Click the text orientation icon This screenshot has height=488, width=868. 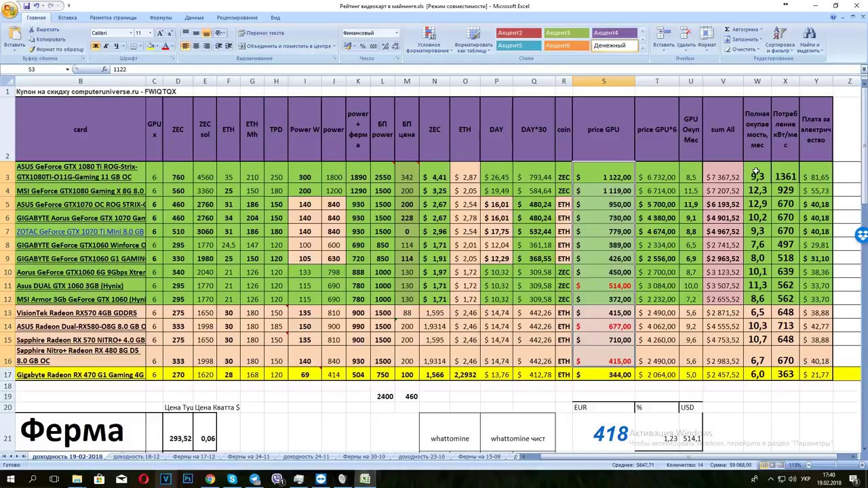[x=221, y=33]
